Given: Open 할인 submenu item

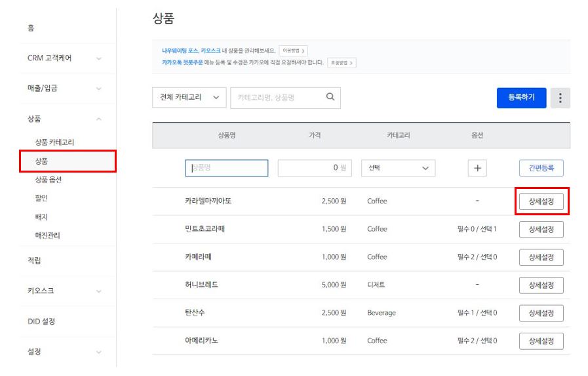Looking at the screenshot, I should 41,198.
